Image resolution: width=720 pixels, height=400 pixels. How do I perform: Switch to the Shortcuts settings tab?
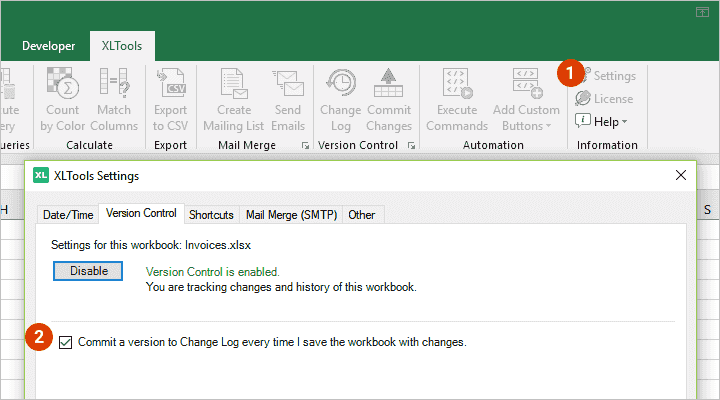(x=211, y=215)
